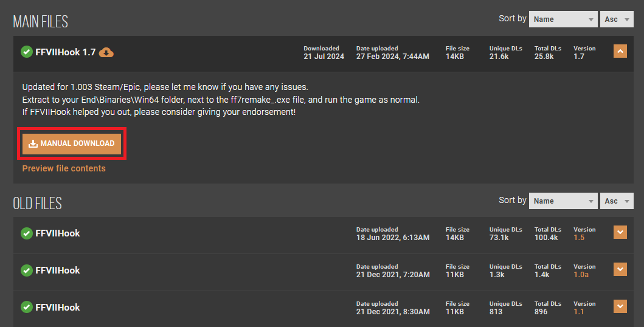This screenshot has width=644, height=327.
Task: Click the Downloaded 21 Jul 2024 date
Action: [x=324, y=57]
